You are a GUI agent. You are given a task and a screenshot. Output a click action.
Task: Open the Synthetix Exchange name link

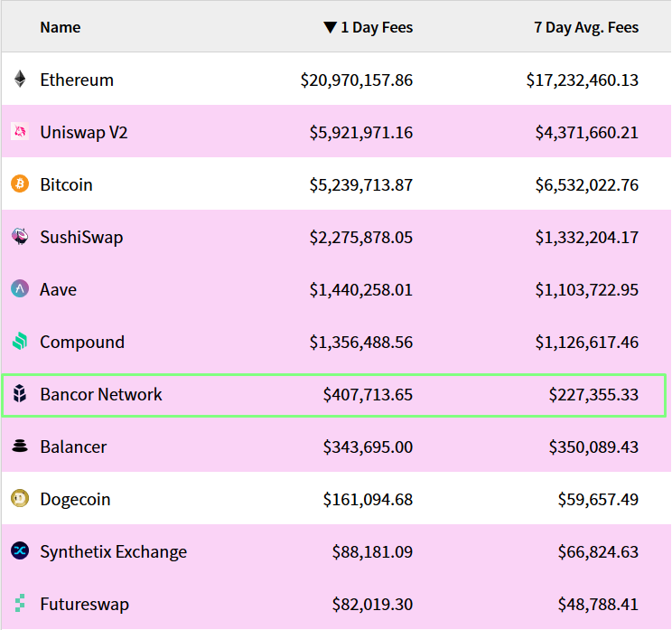(114, 551)
